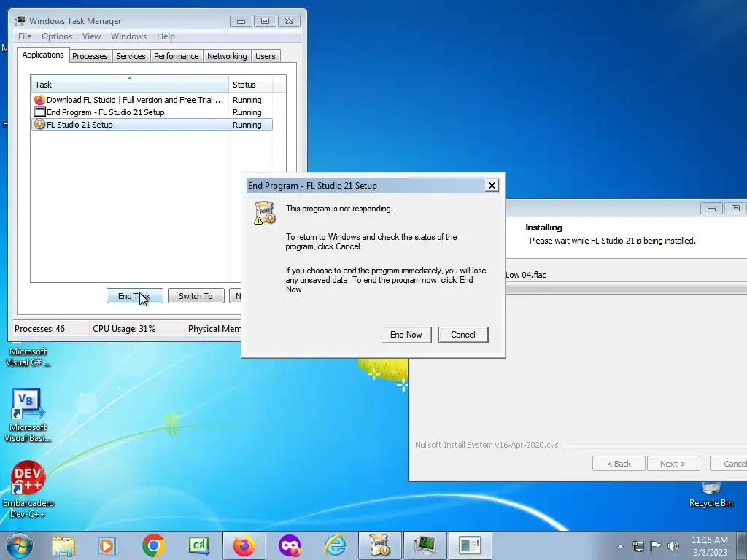Open the End Program taskbar button
The image size is (747, 560).
471,545
